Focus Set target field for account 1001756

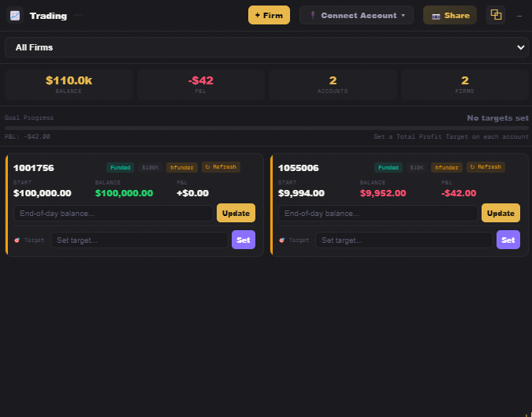tap(140, 240)
